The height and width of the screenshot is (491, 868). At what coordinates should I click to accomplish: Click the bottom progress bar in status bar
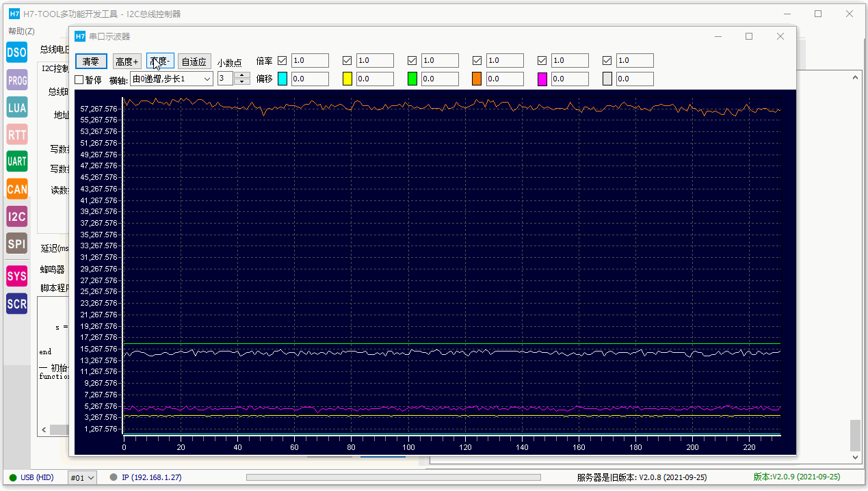pos(393,477)
